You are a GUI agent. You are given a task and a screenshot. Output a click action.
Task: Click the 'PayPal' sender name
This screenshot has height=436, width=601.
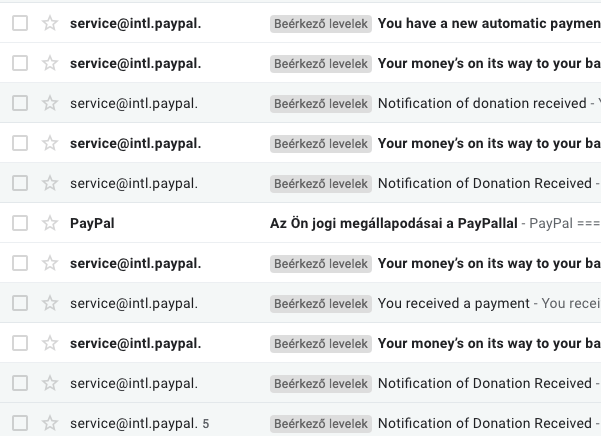(92, 223)
